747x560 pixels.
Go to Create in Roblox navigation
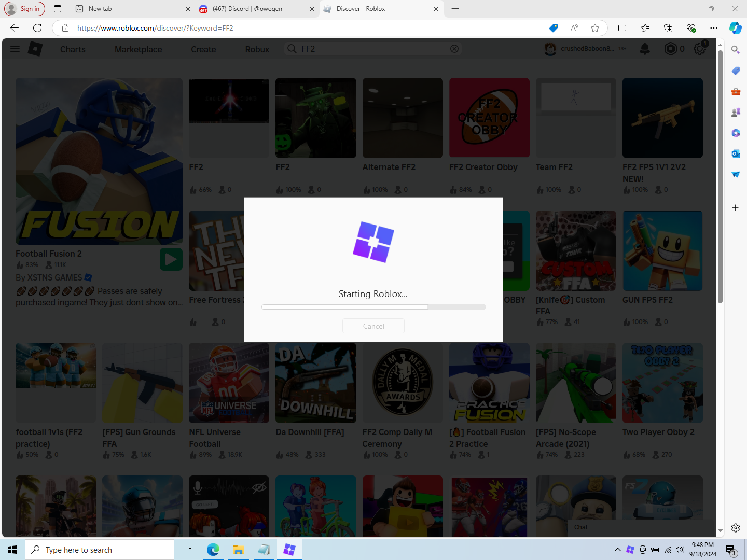(x=203, y=49)
